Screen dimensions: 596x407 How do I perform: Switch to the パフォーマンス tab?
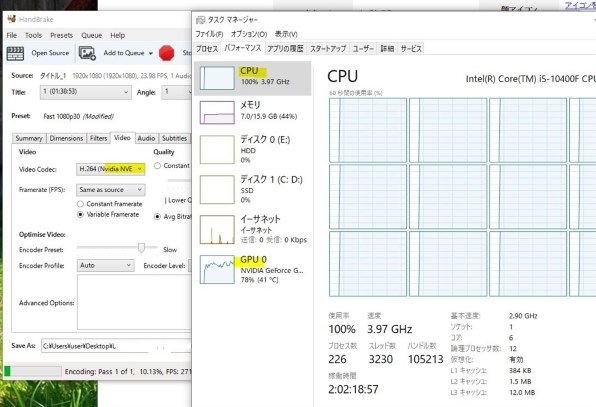coord(243,48)
